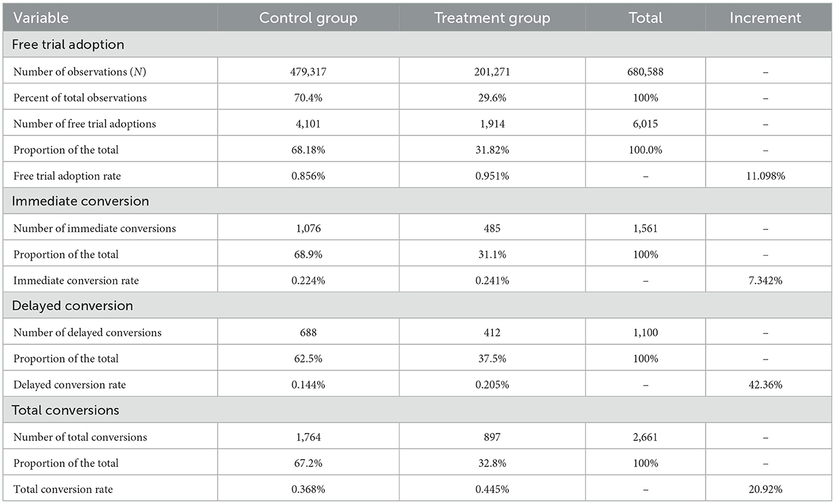Click the Treatment group column header

492,18
